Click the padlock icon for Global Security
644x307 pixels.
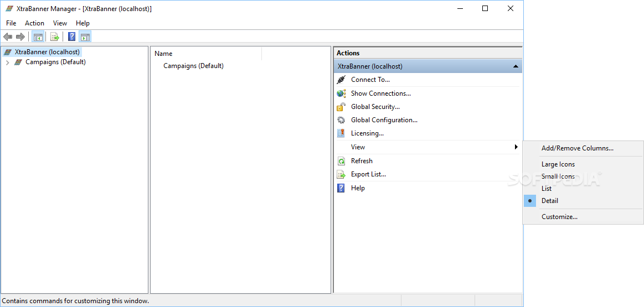(x=341, y=107)
